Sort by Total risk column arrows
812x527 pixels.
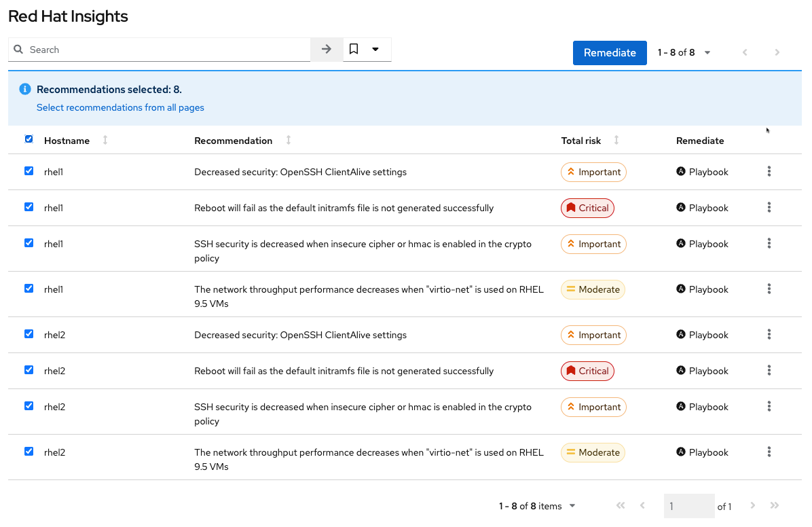click(616, 141)
